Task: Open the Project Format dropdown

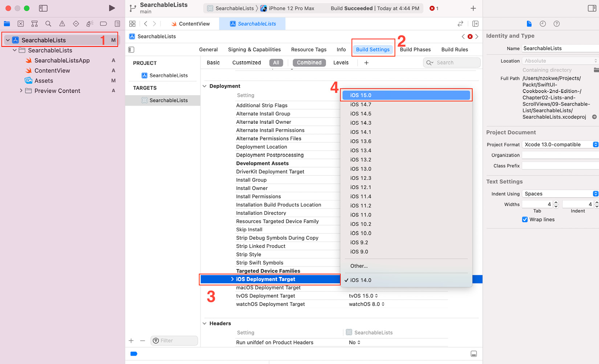Action: pyautogui.click(x=560, y=144)
